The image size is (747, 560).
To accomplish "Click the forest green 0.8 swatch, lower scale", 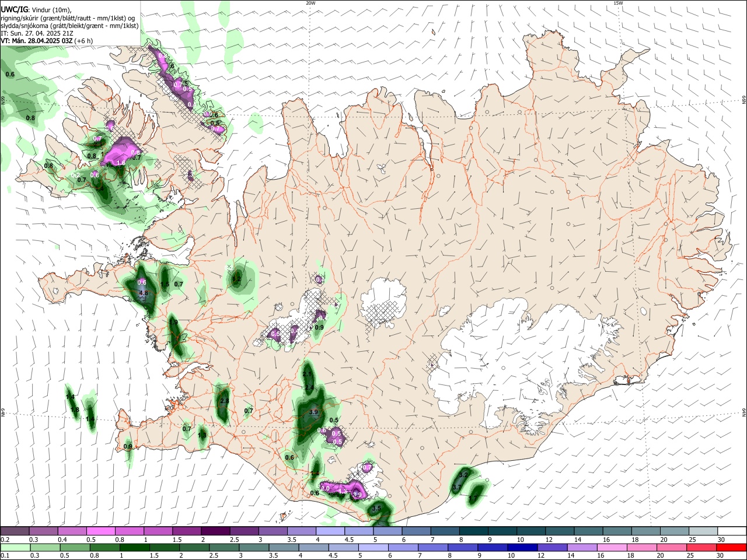I will coord(105,547).
